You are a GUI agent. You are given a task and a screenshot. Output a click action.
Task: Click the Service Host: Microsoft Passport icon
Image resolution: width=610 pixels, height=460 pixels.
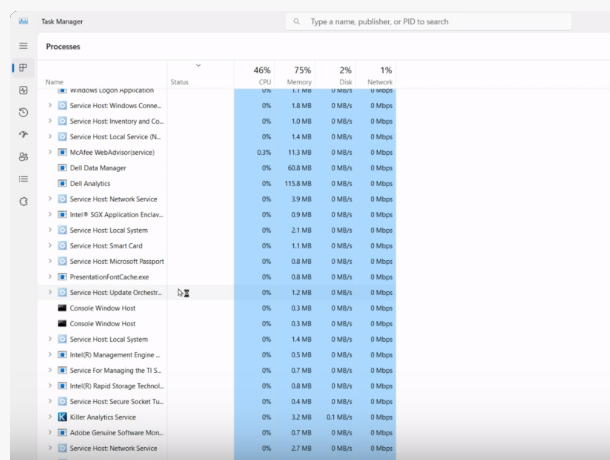click(x=62, y=261)
